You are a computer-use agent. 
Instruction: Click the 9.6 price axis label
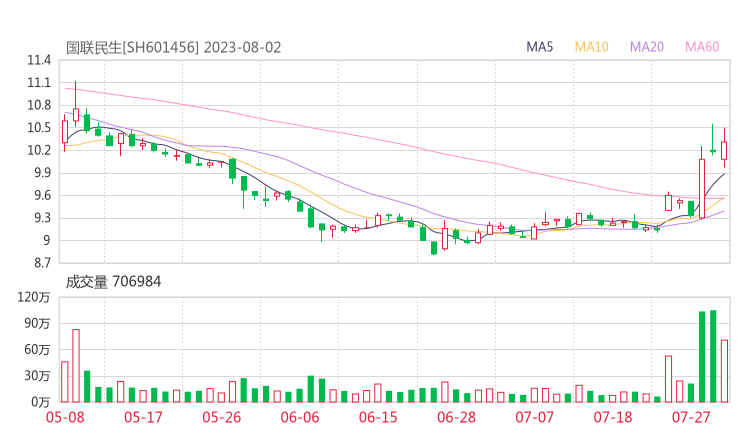[x=41, y=195]
